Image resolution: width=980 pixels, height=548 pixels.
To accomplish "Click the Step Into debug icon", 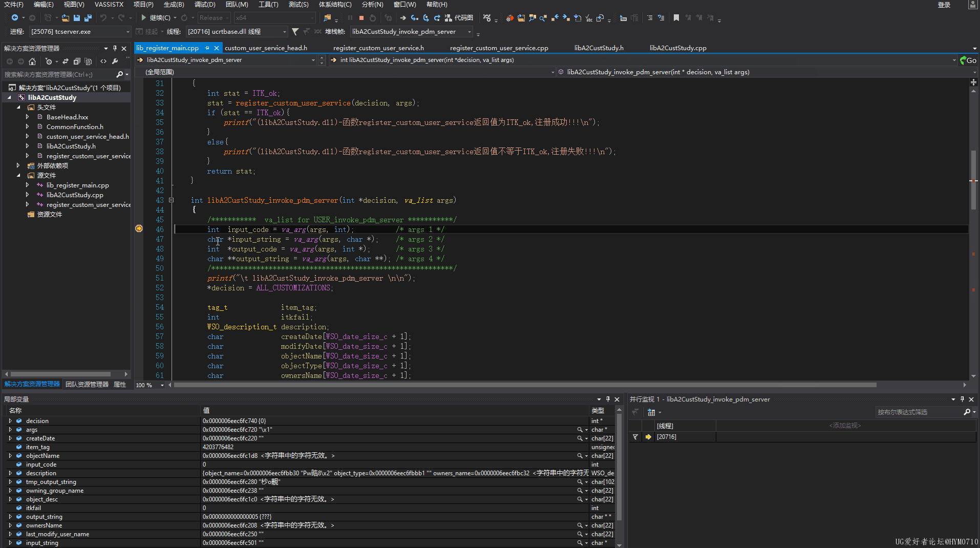I will coord(415,18).
